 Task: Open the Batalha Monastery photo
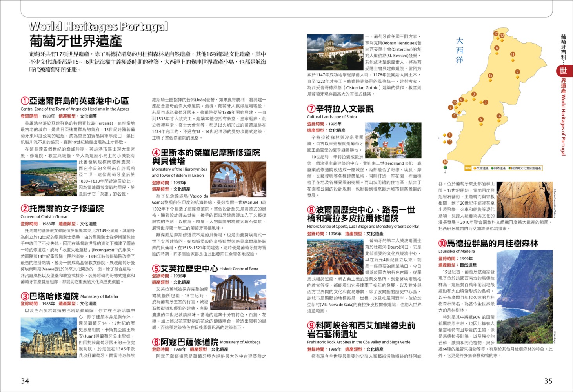pos(49,337)
